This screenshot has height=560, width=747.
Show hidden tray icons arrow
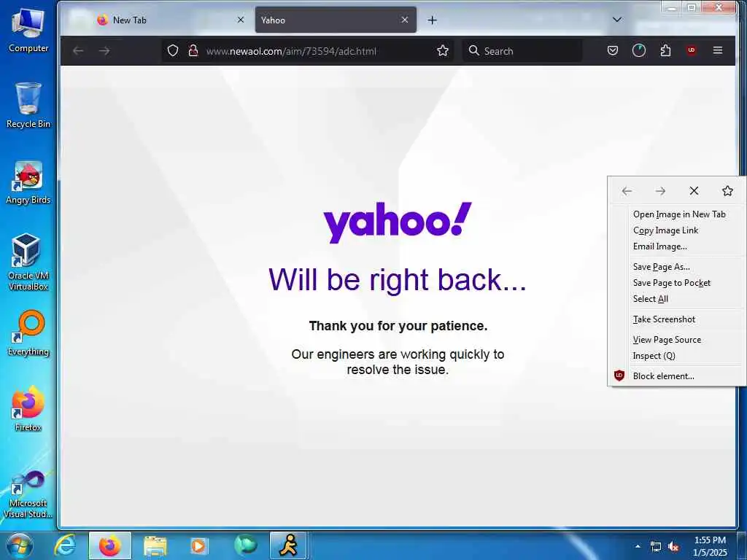click(x=638, y=546)
